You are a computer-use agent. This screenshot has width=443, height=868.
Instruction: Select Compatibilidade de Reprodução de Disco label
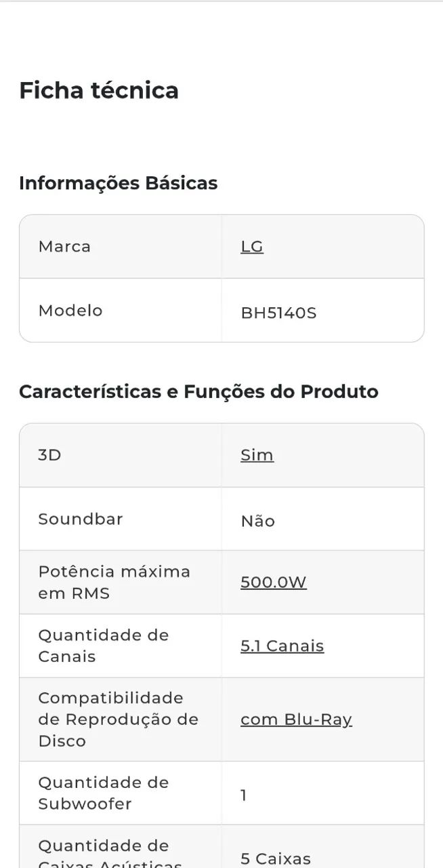pos(118,719)
